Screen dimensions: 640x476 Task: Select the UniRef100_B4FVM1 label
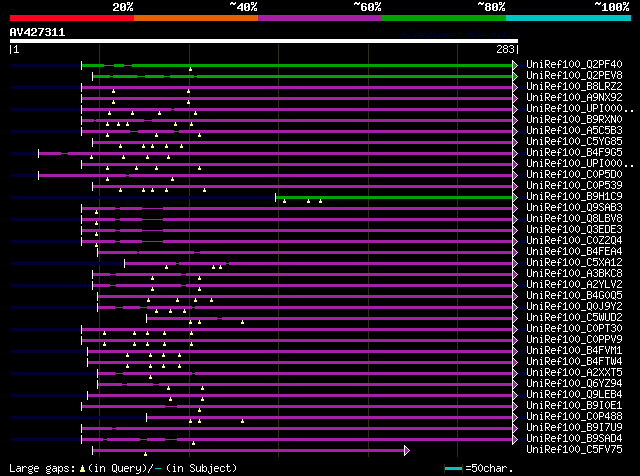point(574,351)
